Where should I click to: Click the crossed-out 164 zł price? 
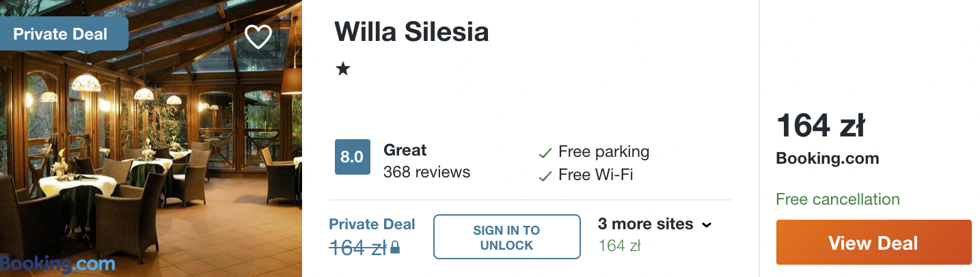pyautogui.click(x=357, y=248)
